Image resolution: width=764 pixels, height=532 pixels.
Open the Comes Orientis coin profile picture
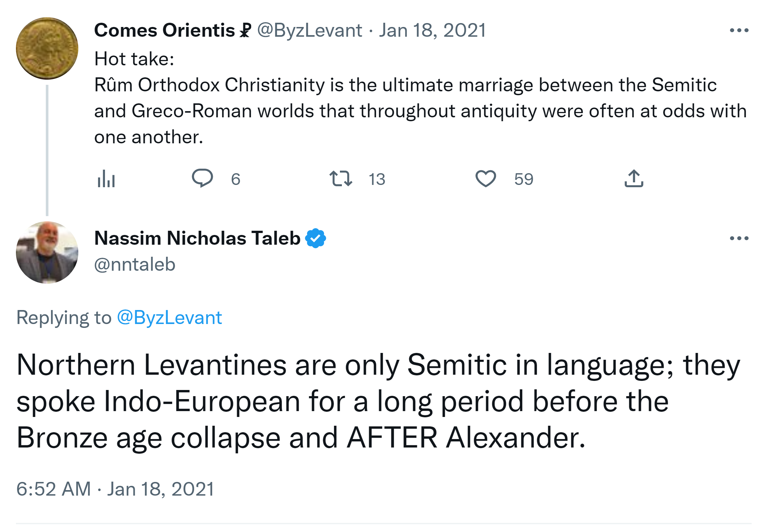tap(47, 48)
